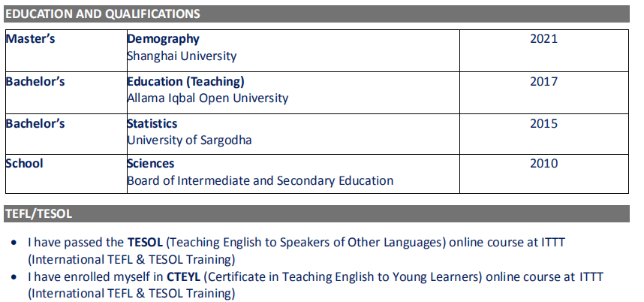Click on Shanghai University text
644x302 pixels.
(x=182, y=56)
